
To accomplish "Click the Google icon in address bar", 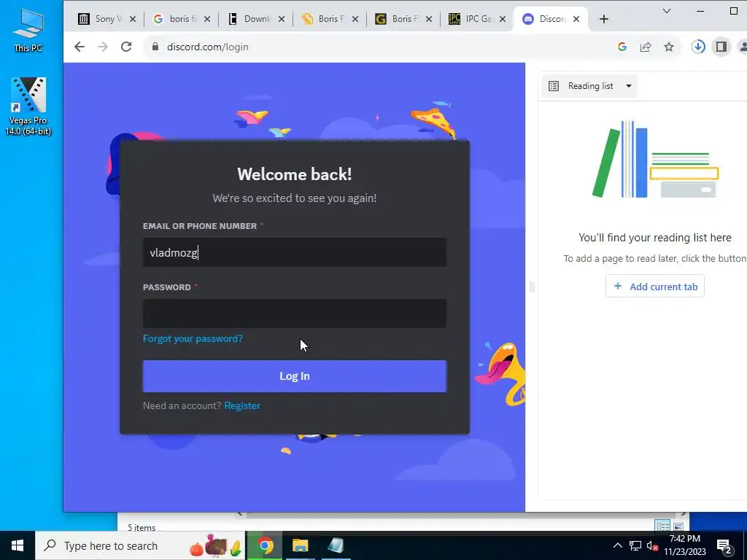I will [x=622, y=47].
